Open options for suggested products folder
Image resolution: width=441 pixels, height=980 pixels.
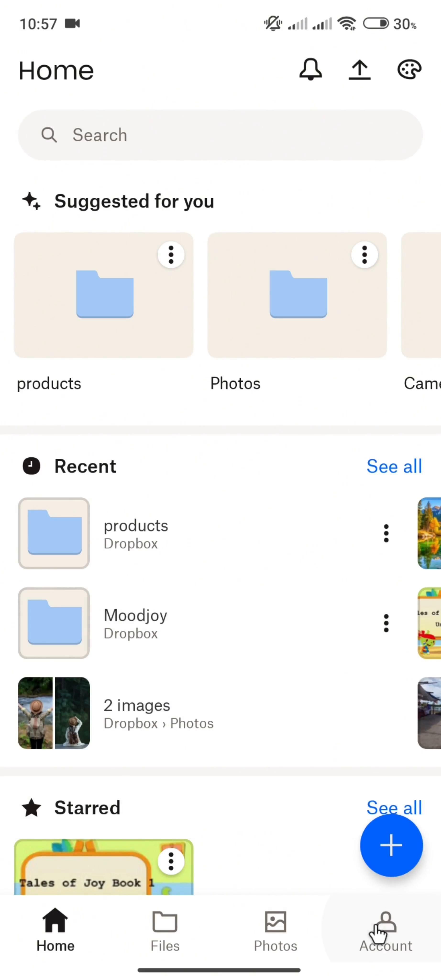click(x=171, y=255)
